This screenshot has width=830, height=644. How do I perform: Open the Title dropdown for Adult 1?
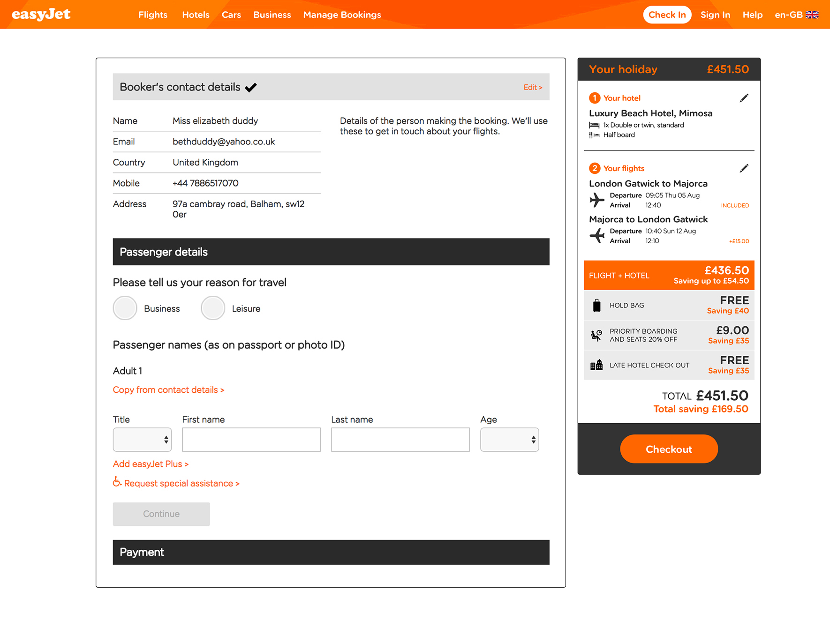coord(142,440)
